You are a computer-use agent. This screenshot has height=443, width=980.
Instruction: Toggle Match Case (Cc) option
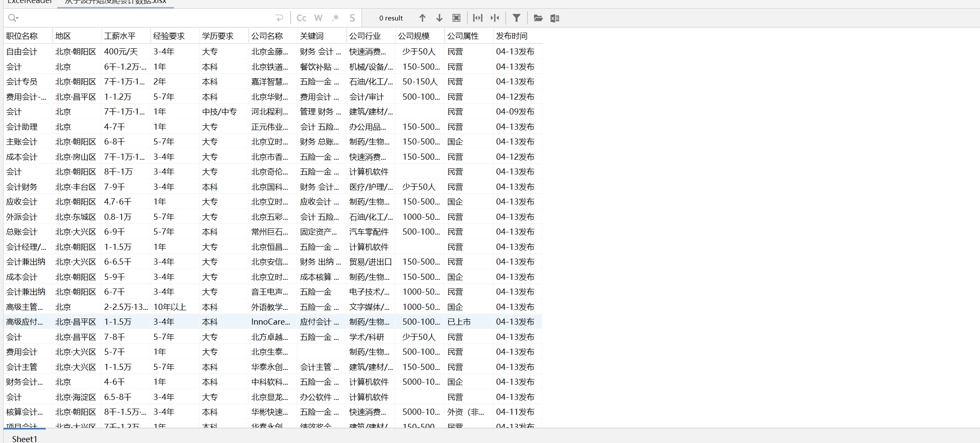click(301, 18)
